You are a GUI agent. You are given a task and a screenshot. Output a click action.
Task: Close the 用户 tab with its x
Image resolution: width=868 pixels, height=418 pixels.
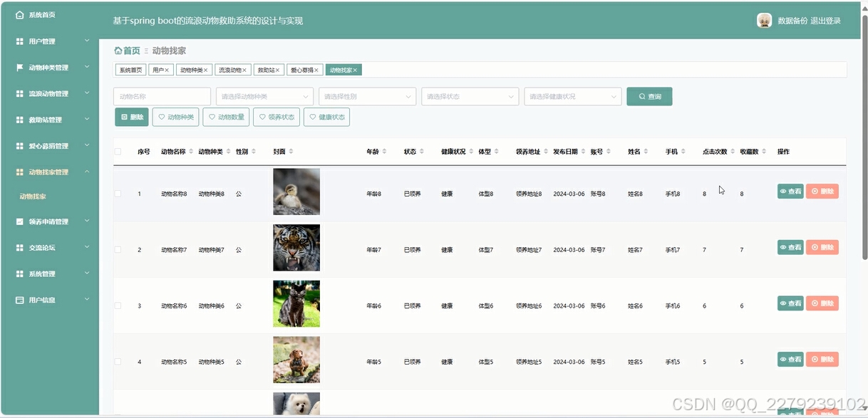[167, 70]
